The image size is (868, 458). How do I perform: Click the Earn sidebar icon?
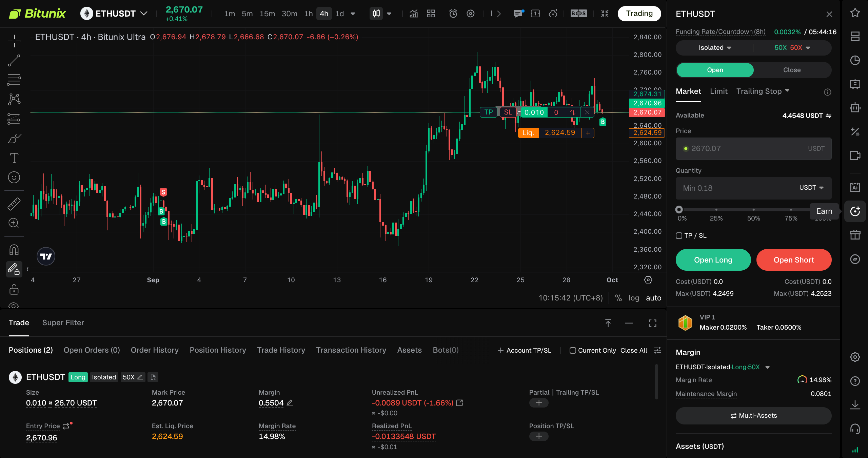[x=855, y=211]
